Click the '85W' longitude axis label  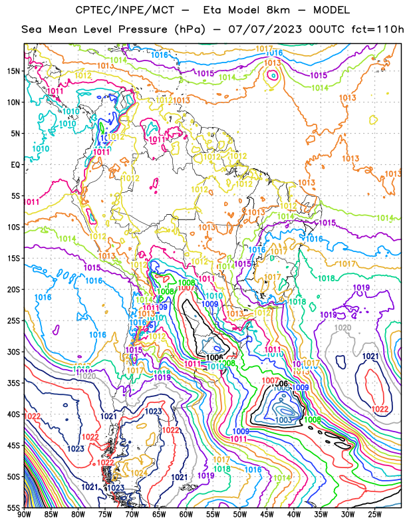click(51, 515)
